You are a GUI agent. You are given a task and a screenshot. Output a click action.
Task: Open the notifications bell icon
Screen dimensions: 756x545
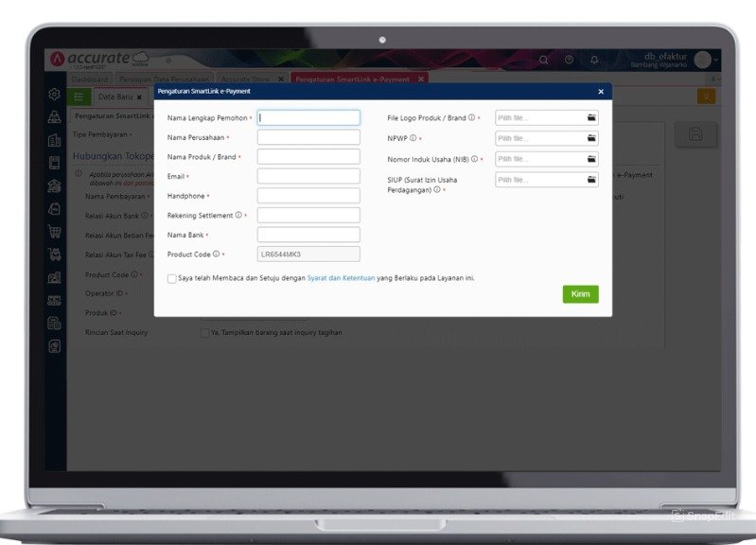coord(594,60)
